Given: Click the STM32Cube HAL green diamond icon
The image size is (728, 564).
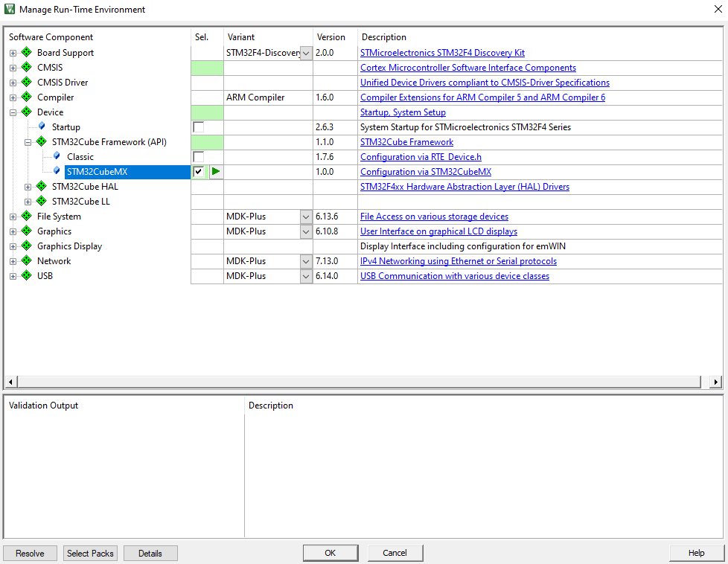Looking at the screenshot, I should pyautogui.click(x=42, y=186).
